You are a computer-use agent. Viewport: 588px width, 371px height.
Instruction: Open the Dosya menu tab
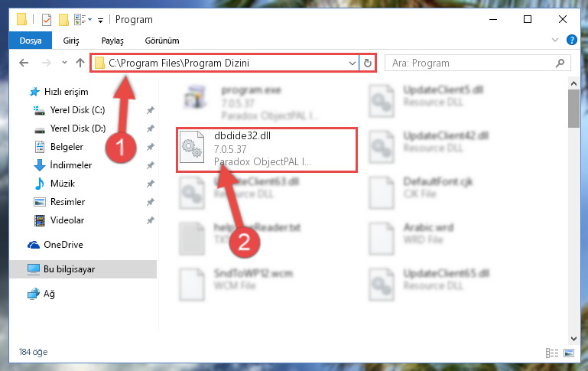pos(31,41)
